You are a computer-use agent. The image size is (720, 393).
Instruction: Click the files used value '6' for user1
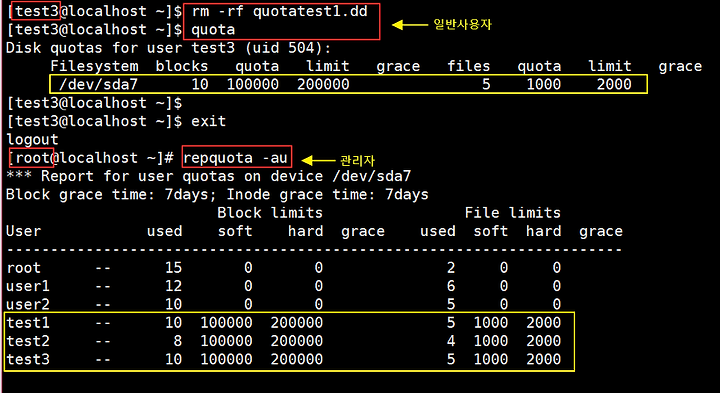point(451,286)
